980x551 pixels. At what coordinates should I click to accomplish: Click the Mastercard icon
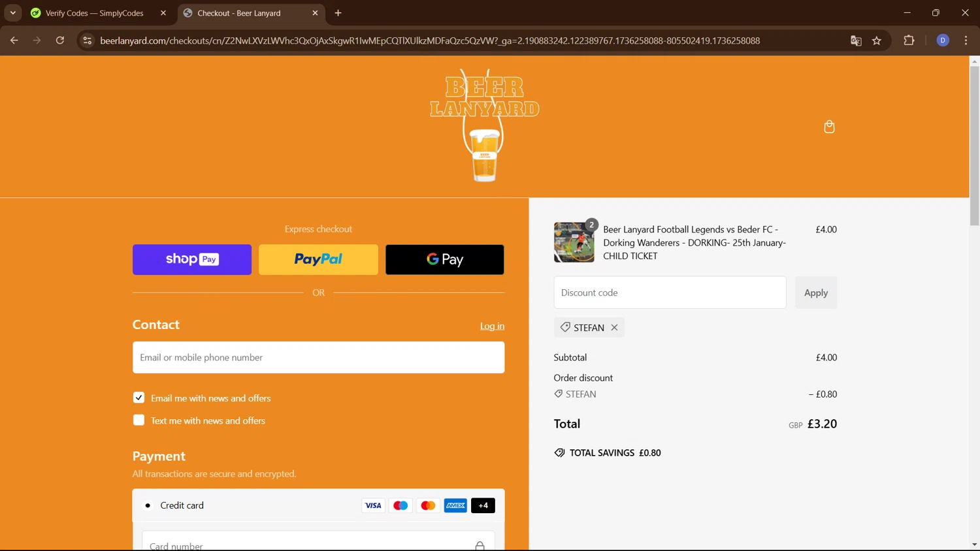pyautogui.click(x=428, y=505)
